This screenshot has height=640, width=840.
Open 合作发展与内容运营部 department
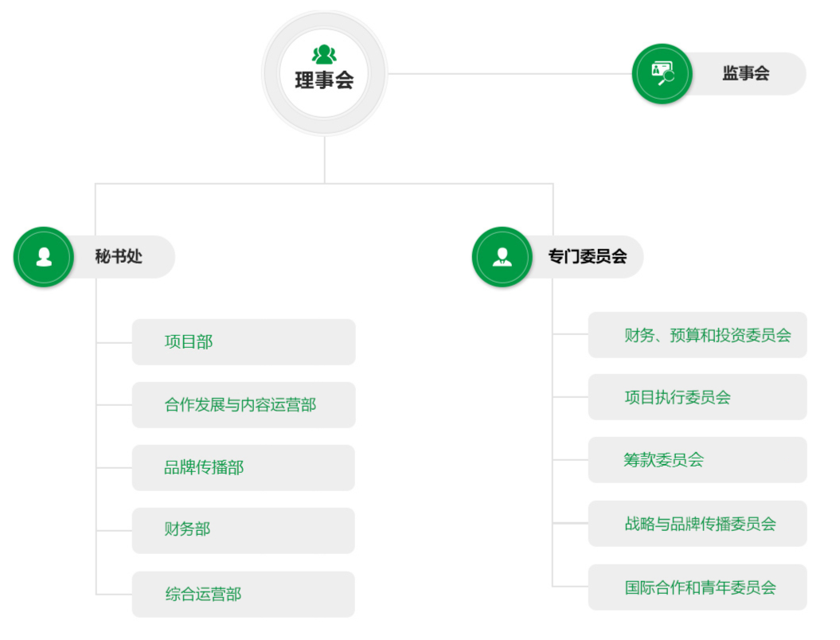tap(243, 405)
